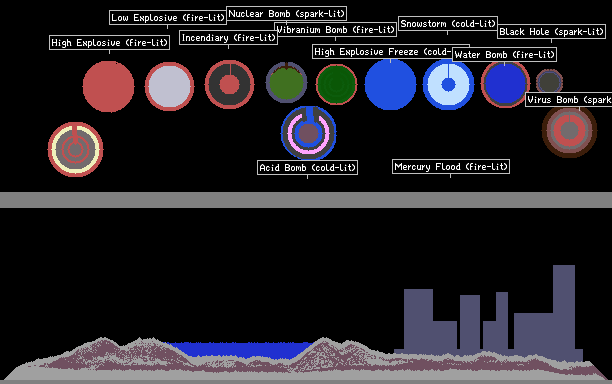
Task: Click the Incendiary (fire-lit) label
Action: [228, 37]
